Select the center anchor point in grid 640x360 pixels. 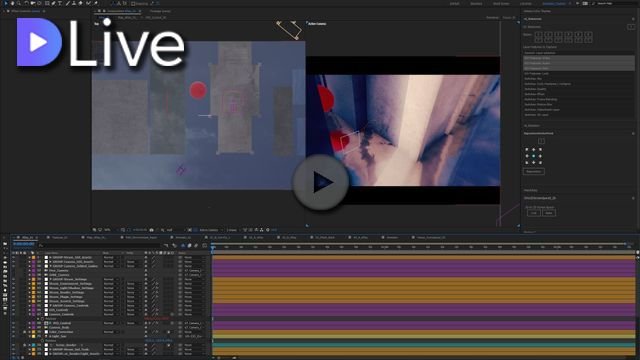coord(533,156)
